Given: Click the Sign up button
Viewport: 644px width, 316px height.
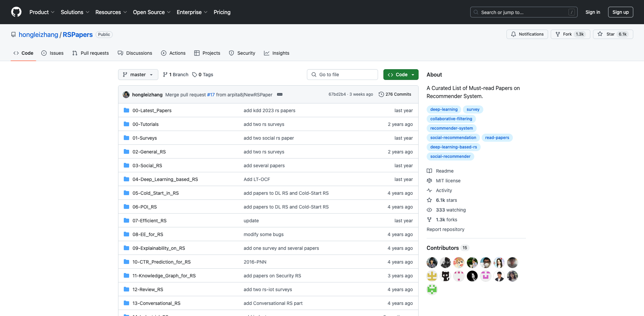Looking at the screenshot, I should (621, 12).
